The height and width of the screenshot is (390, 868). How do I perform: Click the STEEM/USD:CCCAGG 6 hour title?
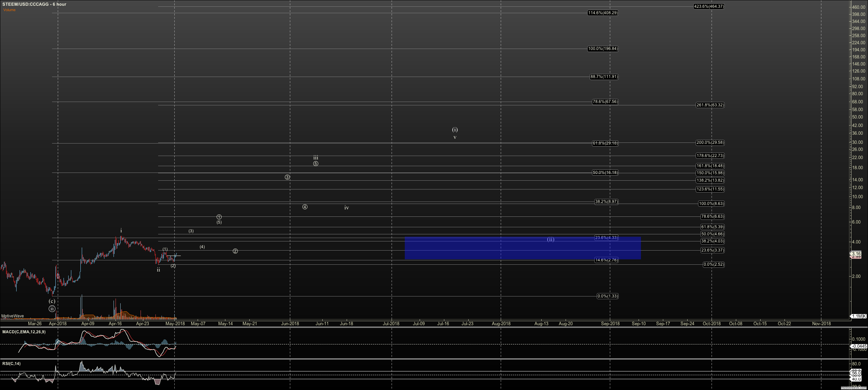[34, 4]
